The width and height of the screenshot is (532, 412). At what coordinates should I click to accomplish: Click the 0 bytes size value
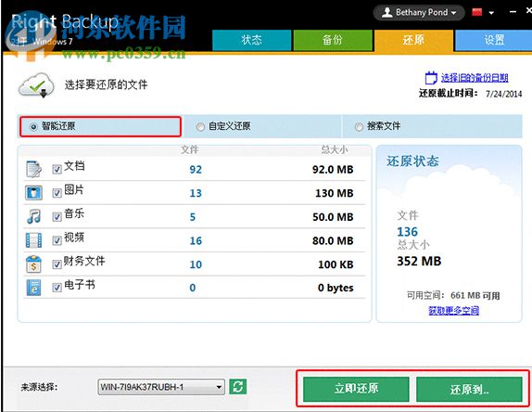pos(336,288)
